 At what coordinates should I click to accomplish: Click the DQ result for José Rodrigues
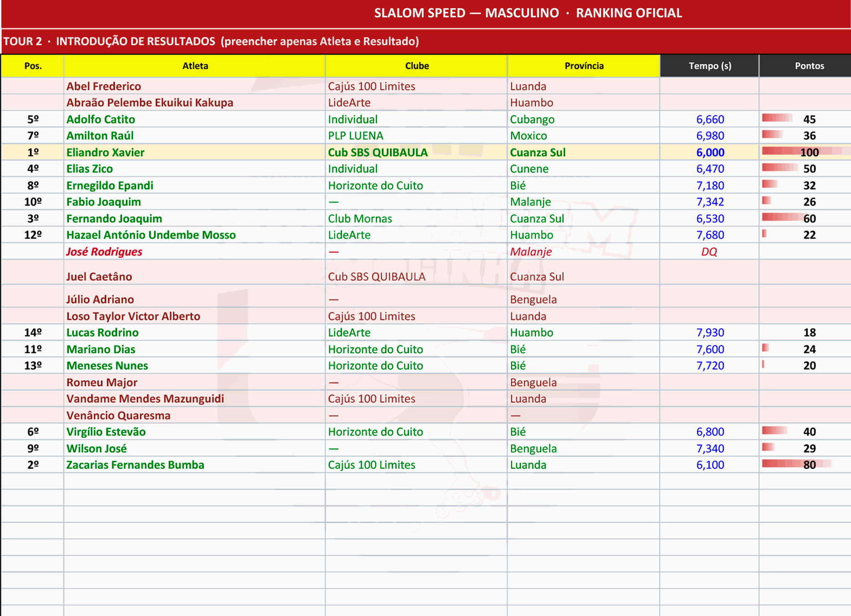709,251
